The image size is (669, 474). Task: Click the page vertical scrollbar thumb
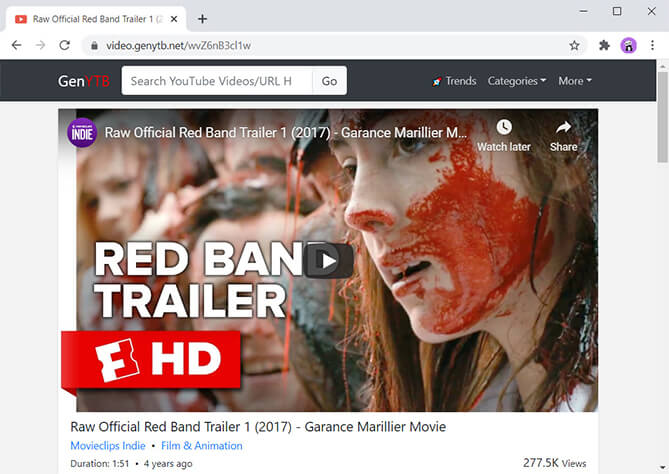pyautogui.click(x=662, y=117)
